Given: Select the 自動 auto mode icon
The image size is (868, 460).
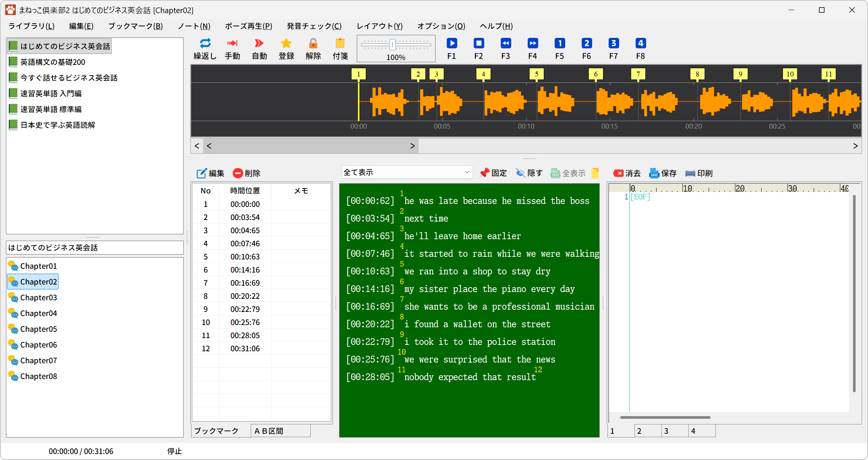Looking at the screenshot, I should (259, 49).
